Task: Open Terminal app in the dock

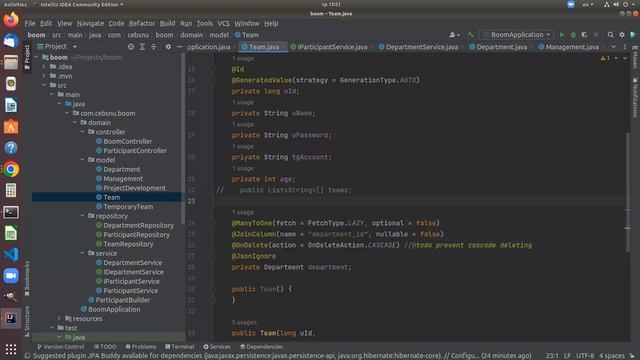Action: [x=11, y=212]
